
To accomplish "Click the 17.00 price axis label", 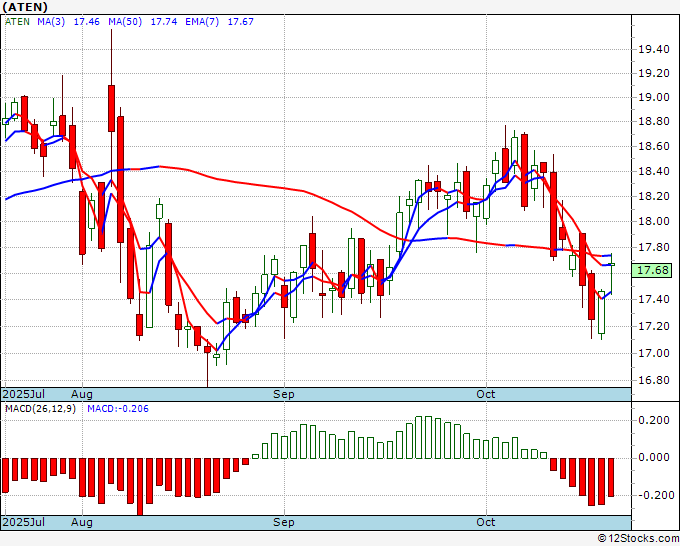I will click(x=654, y=353).
